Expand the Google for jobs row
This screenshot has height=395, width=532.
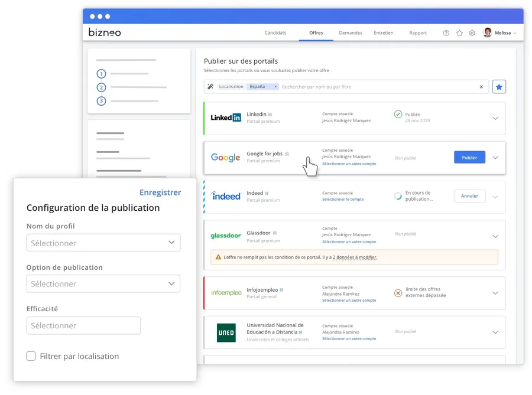pyautogui.click(x=495, y=158)
